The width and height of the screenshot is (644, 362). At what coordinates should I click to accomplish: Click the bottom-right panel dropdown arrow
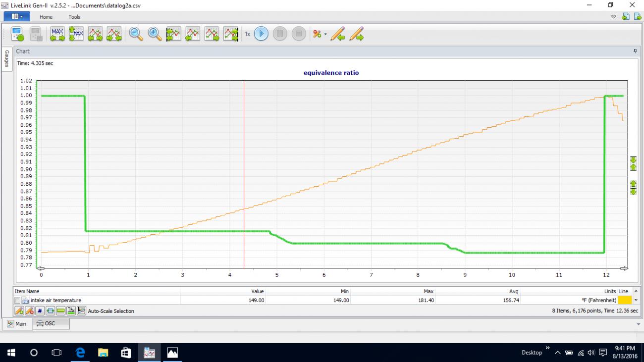[x=638, y=324]
